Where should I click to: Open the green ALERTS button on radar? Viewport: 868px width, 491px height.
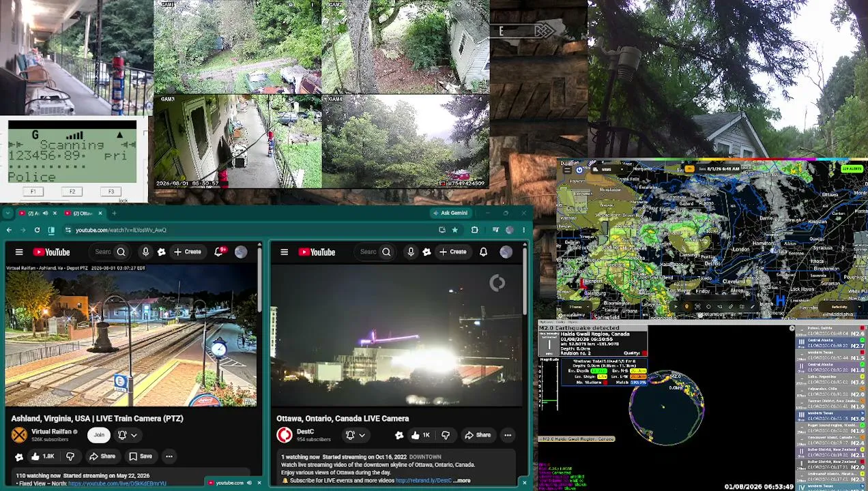852,169
